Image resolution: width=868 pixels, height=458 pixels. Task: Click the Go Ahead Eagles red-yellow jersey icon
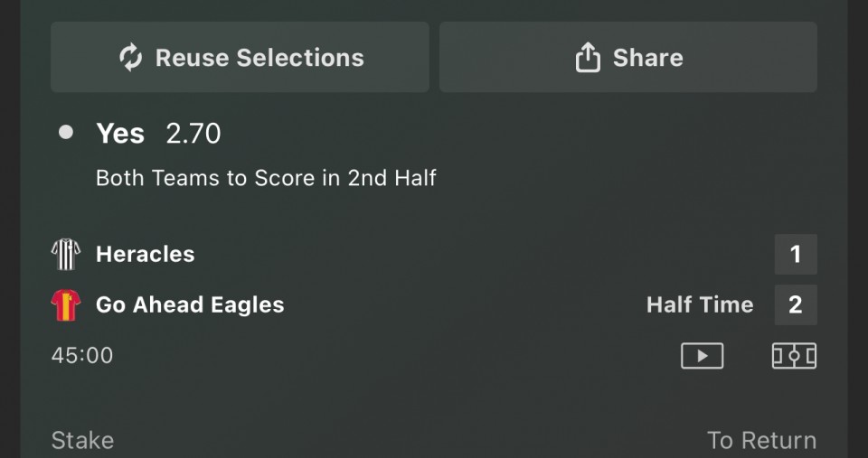point(66,305)
